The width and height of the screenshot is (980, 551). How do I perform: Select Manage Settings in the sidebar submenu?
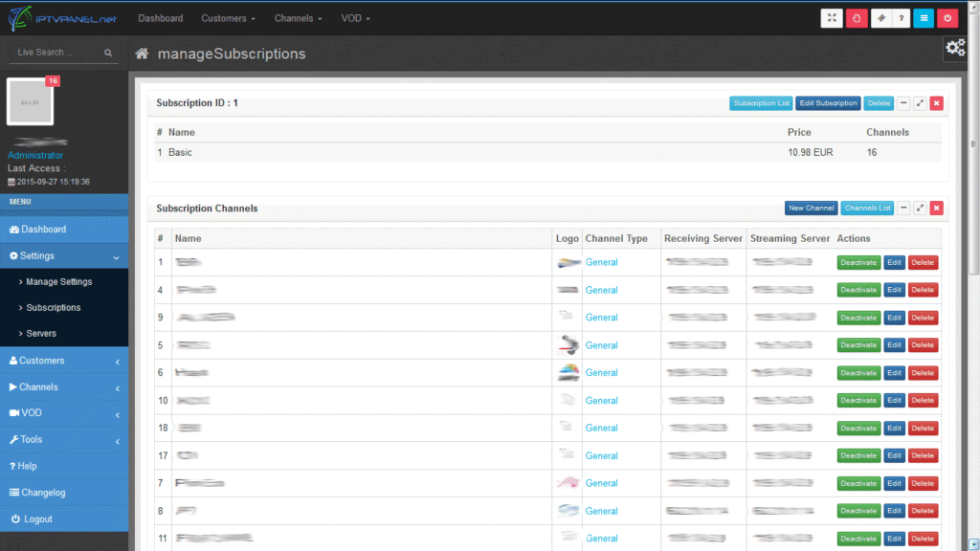tap(59, 282)
